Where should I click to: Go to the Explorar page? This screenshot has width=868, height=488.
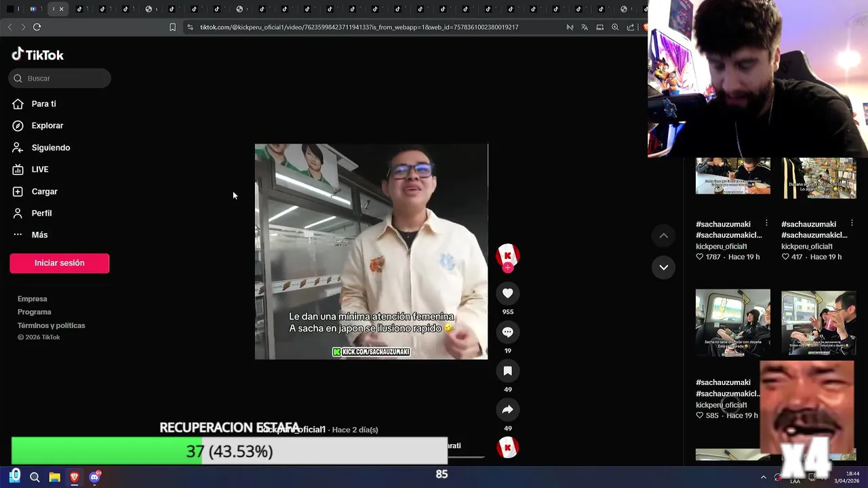[x=47, y=125]
